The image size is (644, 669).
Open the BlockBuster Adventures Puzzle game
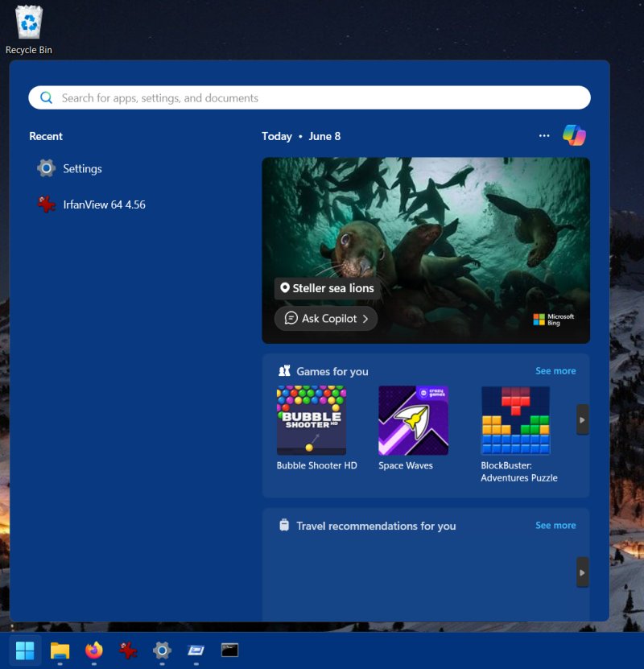515,420
